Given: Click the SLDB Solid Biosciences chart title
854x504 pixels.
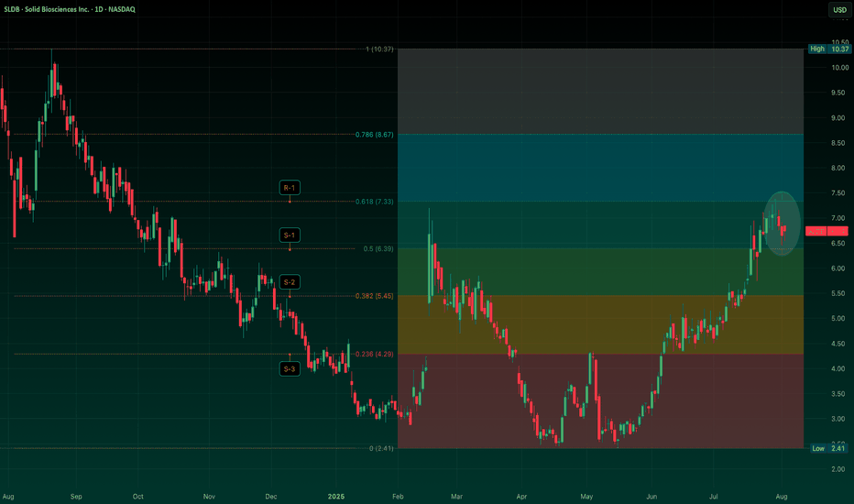Looking at the screenshot, I should (70, 9).
